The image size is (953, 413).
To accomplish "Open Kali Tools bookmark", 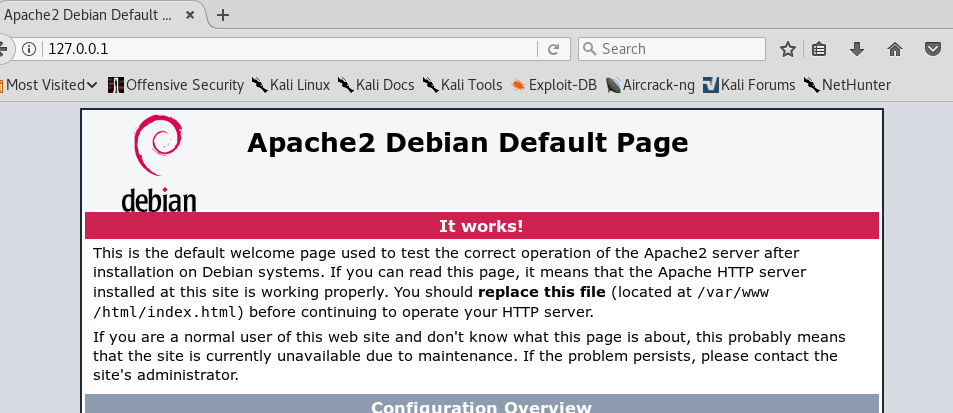I will tap(463, 85).
